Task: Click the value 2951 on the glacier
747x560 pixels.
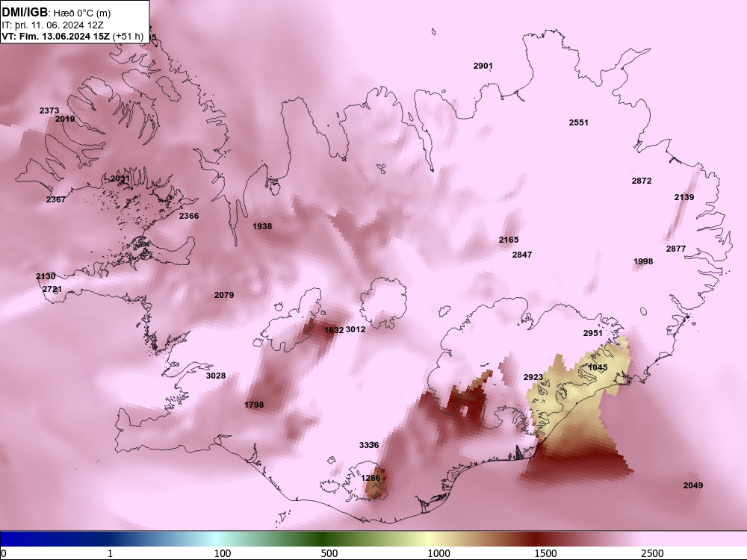Action: [x=592, y=333]
